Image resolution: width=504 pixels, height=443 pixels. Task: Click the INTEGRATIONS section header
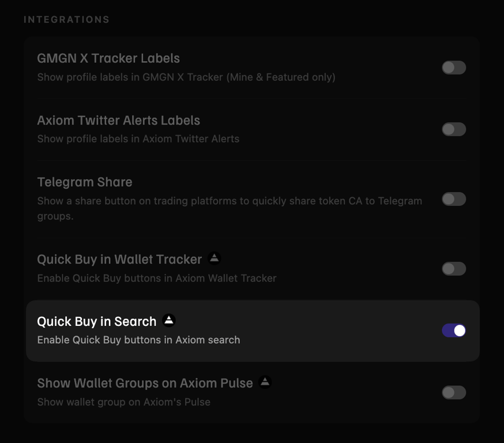point(66,20)
